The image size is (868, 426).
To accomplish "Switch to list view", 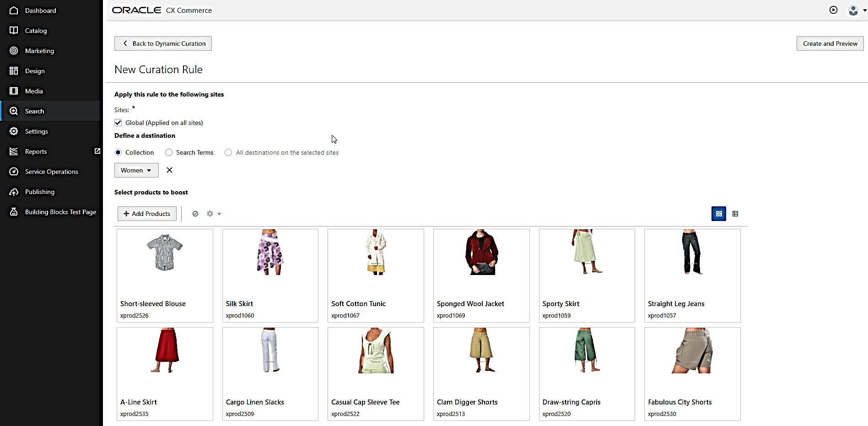I will (735, 214).
